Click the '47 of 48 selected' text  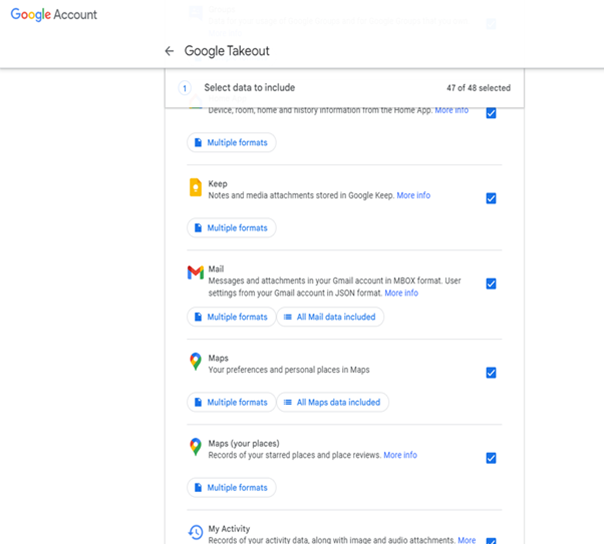coord(478,88)
